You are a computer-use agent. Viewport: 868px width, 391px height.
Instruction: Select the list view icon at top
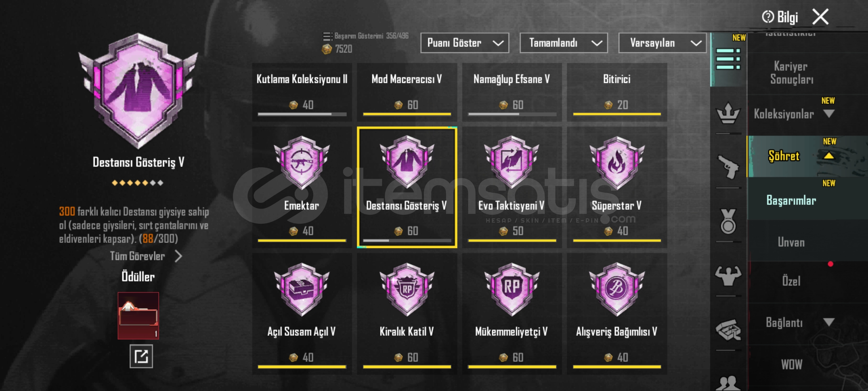pyautogui.click(x=728, y=59)
